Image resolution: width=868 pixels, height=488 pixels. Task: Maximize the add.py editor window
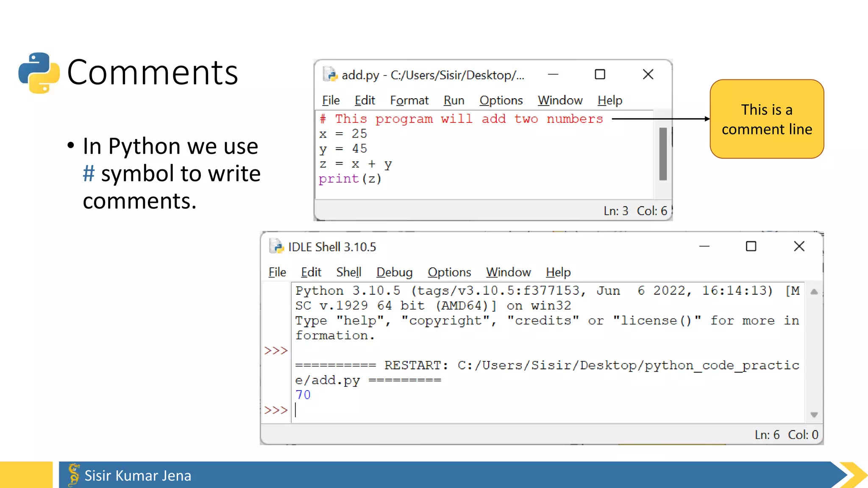point(600,74)
